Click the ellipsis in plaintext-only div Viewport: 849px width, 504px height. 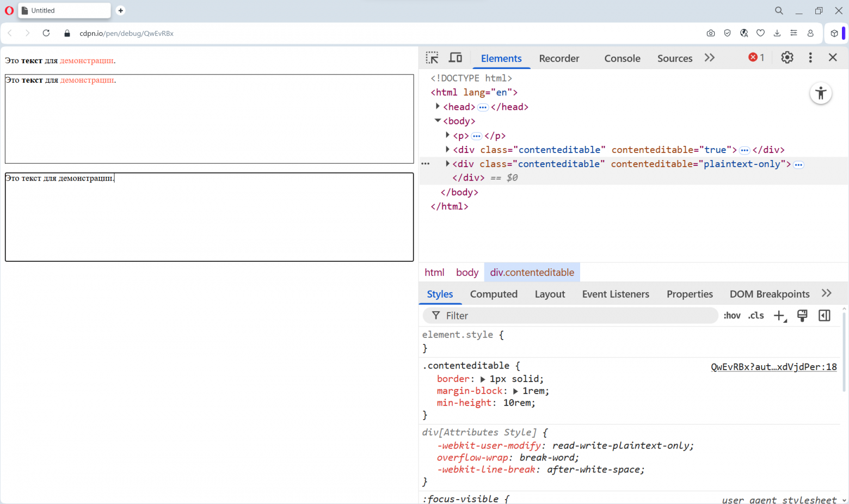[798, 164]
